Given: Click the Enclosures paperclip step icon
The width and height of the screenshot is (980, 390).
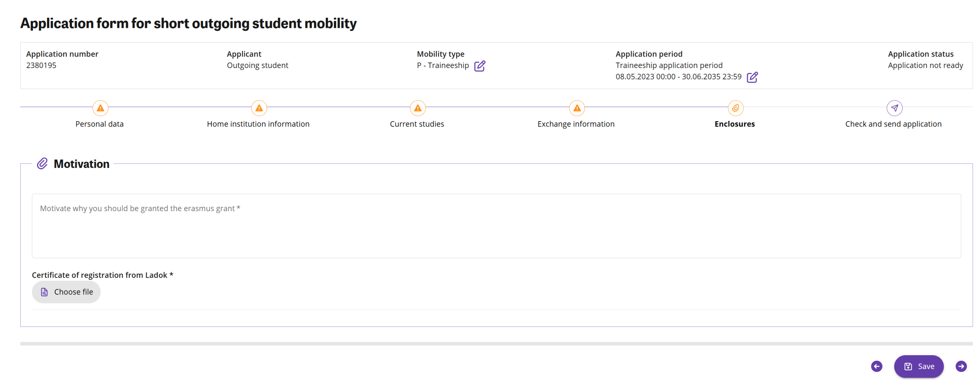Looking at the screenshot, I should [735, 108].
